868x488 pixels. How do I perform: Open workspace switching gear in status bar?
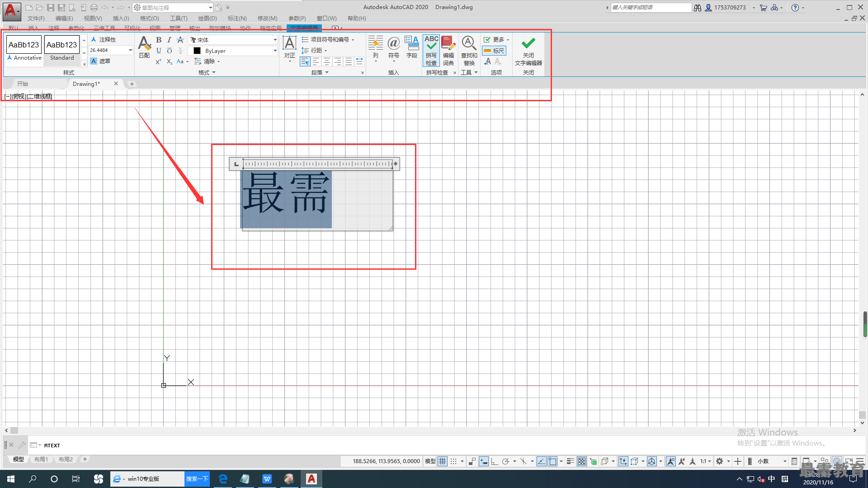[x=720, y=461]
